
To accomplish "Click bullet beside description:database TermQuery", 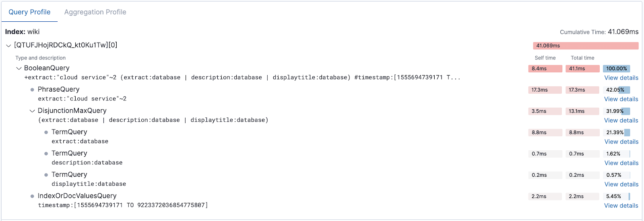I will point(46,153).
